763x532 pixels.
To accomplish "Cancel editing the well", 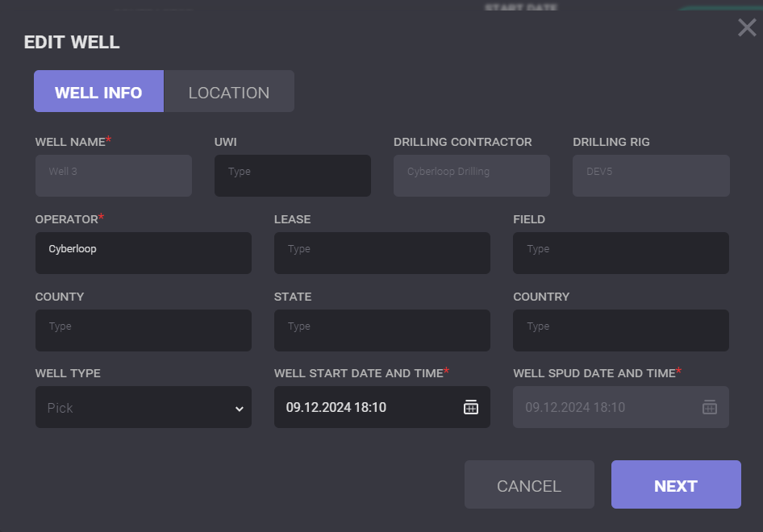I will (x=529, y=485).
